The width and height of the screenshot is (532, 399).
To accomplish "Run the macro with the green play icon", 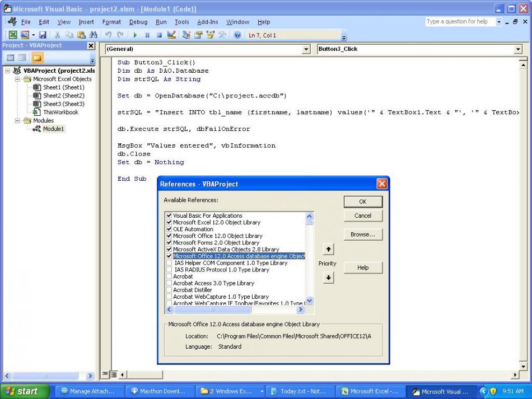I will pos(136,35).
